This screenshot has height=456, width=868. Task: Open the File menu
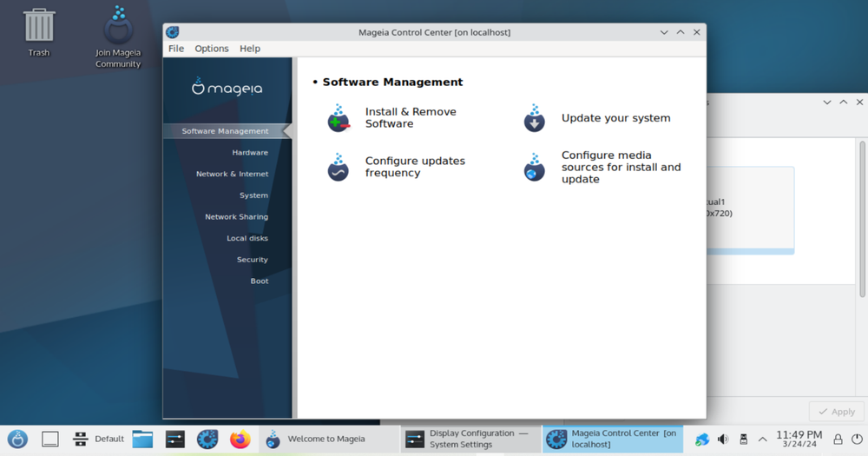[176, 49]
